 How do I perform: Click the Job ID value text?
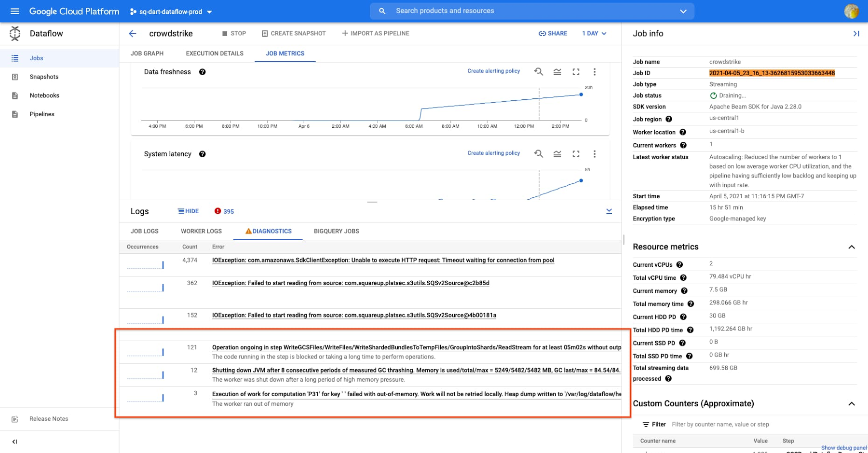click(x=772, y=73)
